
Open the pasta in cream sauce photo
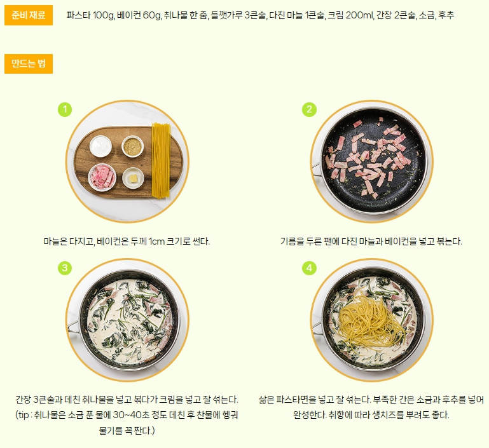[371, 320]
